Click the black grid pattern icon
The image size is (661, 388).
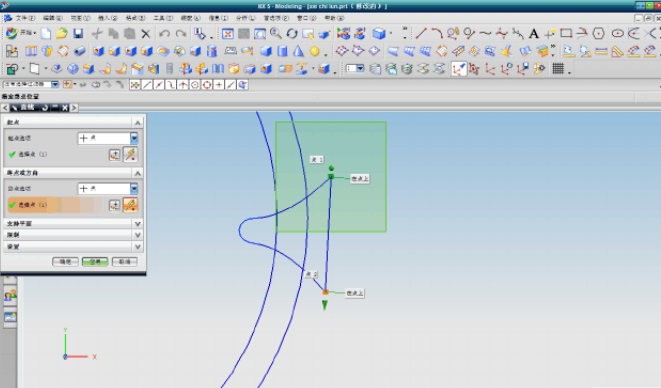(558, 69)
